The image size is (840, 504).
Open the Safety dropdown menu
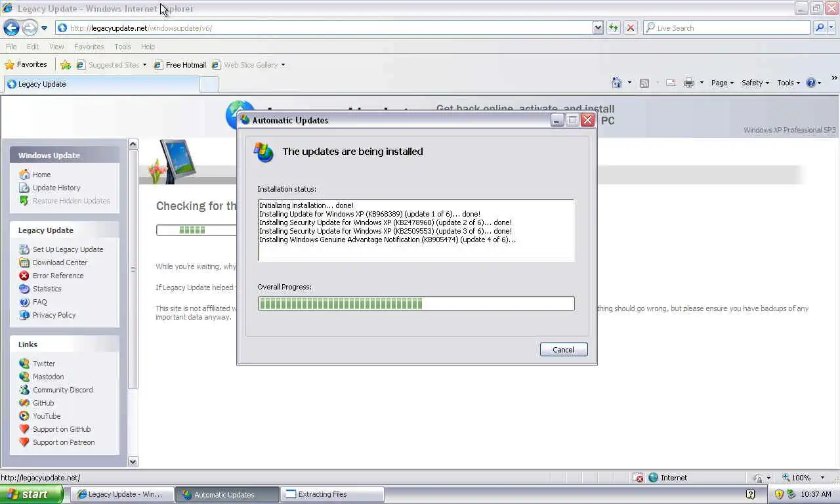755,83
